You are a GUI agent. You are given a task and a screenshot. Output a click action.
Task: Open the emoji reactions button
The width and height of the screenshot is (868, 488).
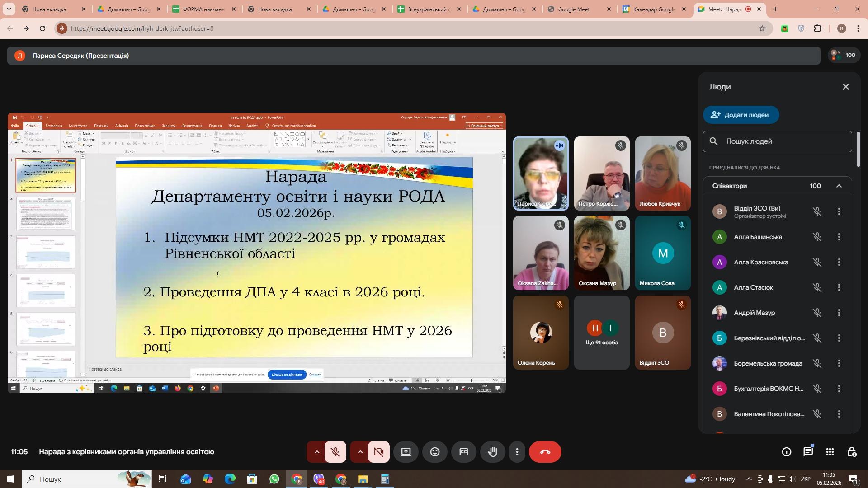click(x=434, y=452)
